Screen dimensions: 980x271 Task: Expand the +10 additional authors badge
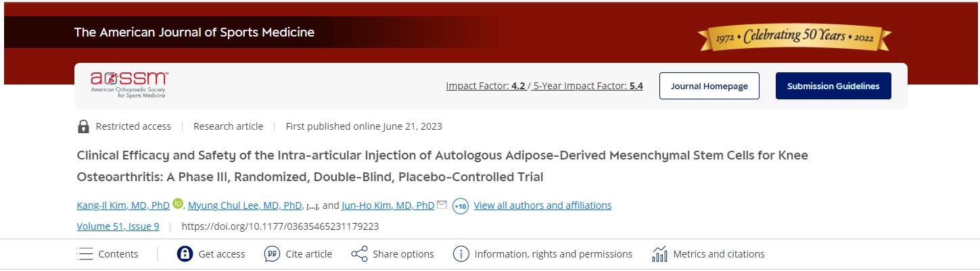(x=460, y=205)
